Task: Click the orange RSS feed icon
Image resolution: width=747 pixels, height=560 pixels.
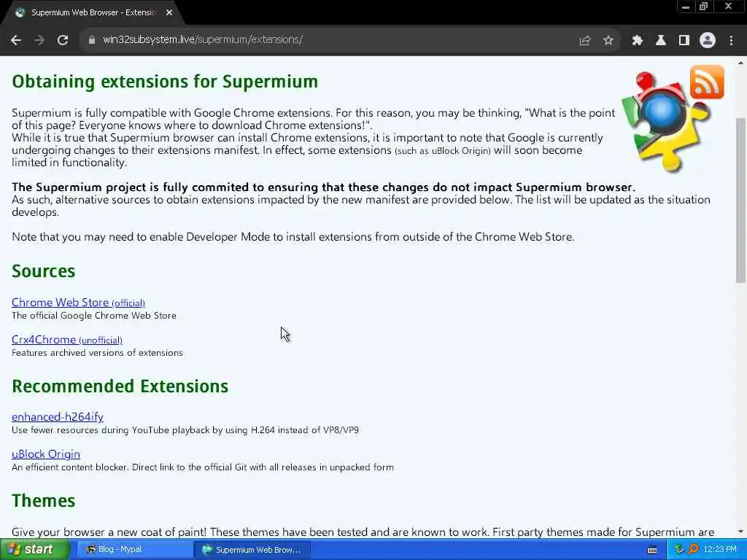Action: [x=707, y=82]
